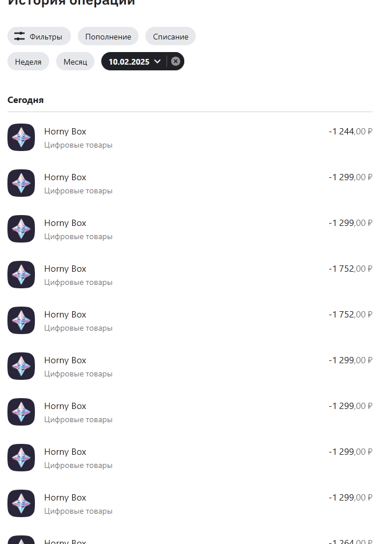Select the Месяц period chip
The width and height of the screenshot is (392, 544).
tap(75, 61)
